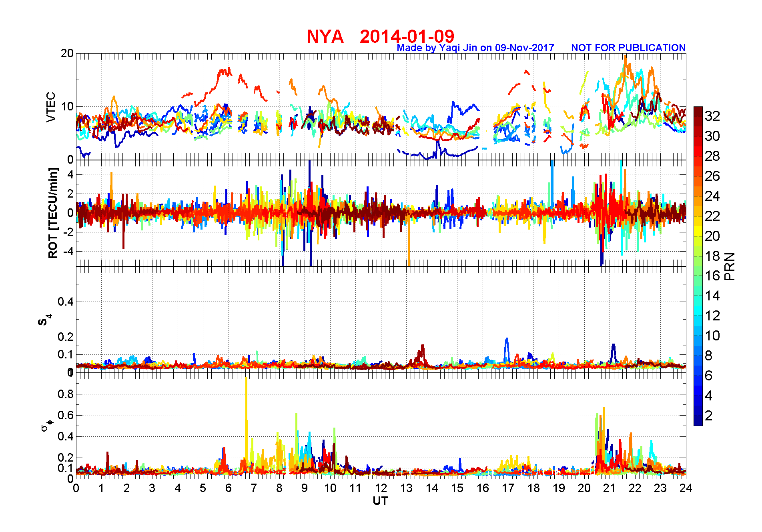The width and height of the screenshot is (762, 532).
Task: Click colorbar tick label 28
Action: (x=712, y=156)
